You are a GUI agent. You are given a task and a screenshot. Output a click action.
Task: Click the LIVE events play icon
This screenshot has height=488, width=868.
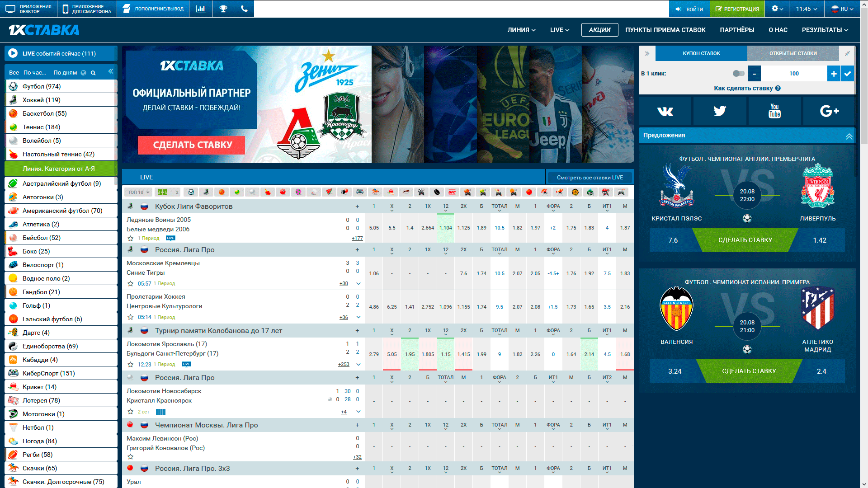[13, 53]
